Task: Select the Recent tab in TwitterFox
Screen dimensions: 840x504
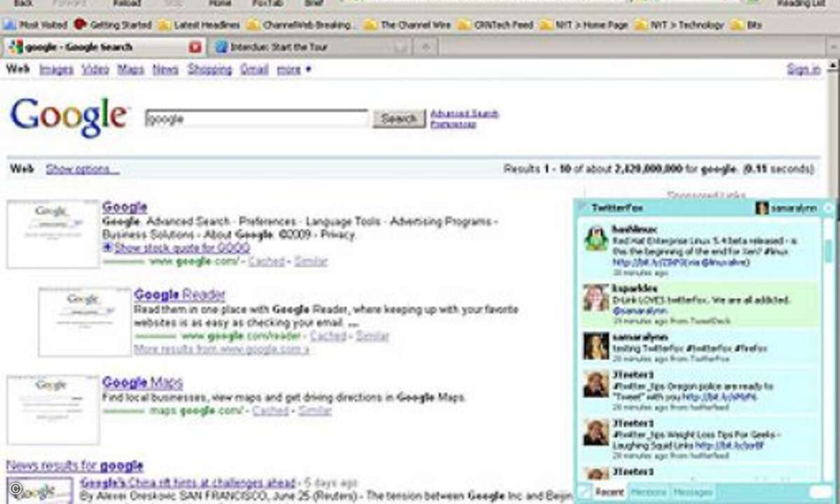Action: (x=610, y=492)
